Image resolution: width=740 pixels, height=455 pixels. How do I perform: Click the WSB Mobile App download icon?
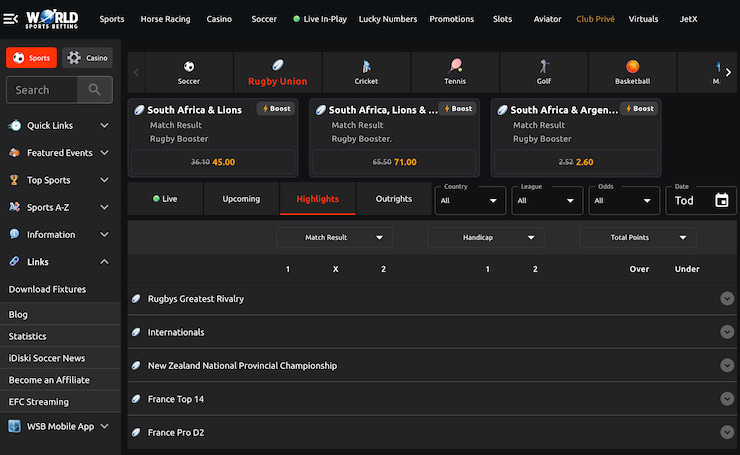pos(15,426)
